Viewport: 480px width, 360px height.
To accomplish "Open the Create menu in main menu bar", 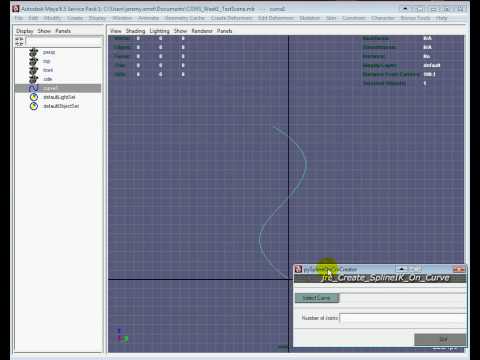I will pos(75,18).
